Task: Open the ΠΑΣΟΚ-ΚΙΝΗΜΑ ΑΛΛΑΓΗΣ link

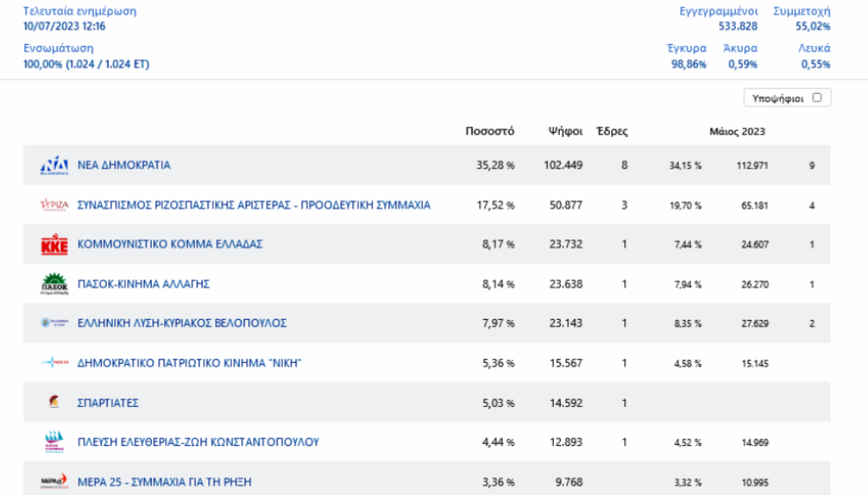Action: coord(143,284)
